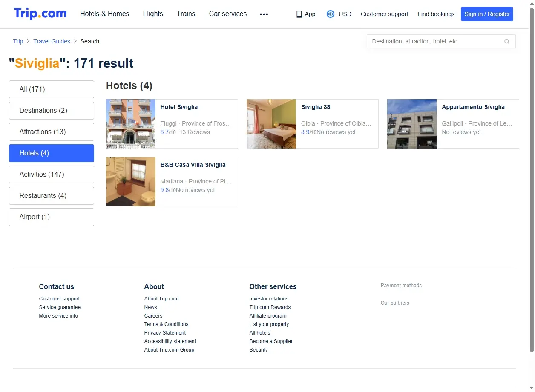The image size is (535, 392).
Task: Open Customer support in header
Action: [x=384, y=14]
